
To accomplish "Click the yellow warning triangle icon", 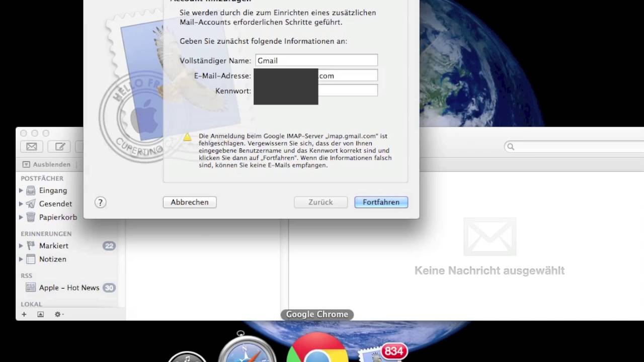I will point(187,137).
